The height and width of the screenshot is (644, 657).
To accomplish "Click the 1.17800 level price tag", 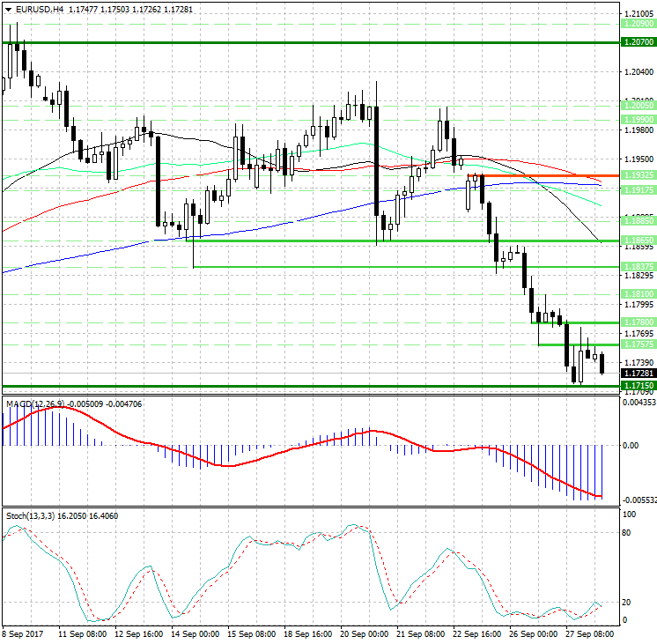I will (637, 322).
